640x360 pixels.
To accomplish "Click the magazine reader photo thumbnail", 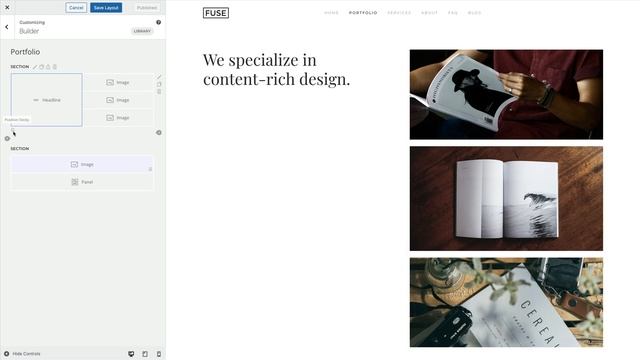I will [506, 94].
